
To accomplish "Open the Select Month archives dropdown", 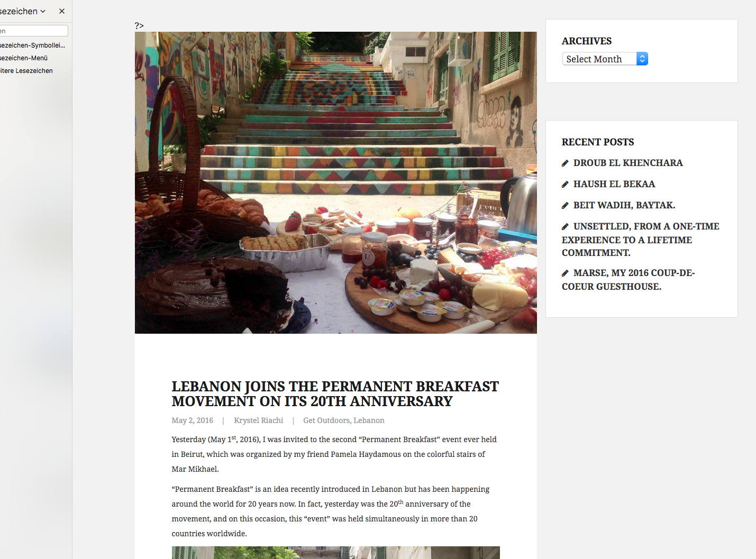I will (605, 59).
